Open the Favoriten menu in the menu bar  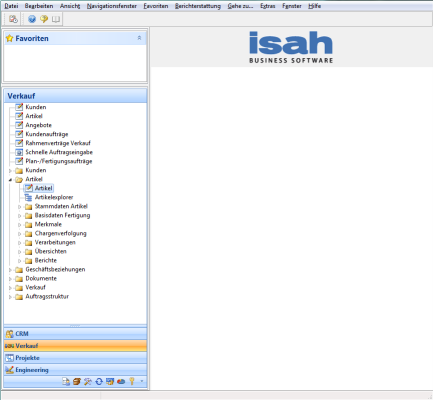(x=156, y=6)
